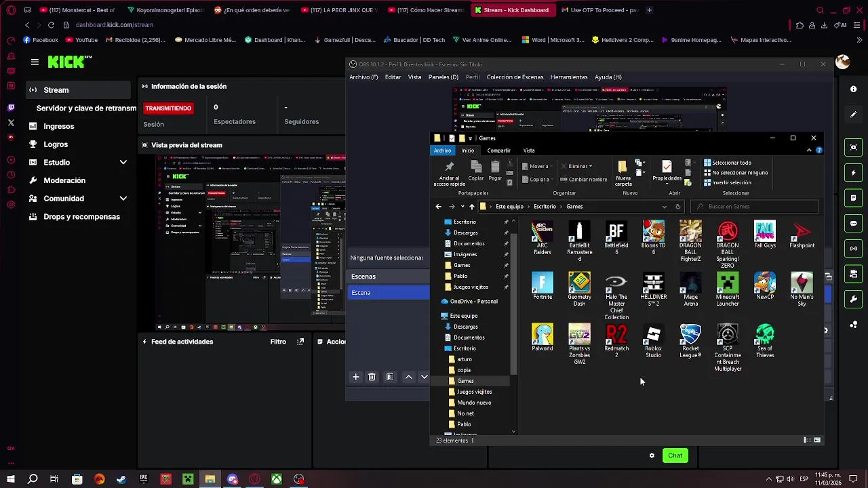Open recent locations dropdown in Explorer
This screenshot has width=868, height=488.
[x=462, y=207]
